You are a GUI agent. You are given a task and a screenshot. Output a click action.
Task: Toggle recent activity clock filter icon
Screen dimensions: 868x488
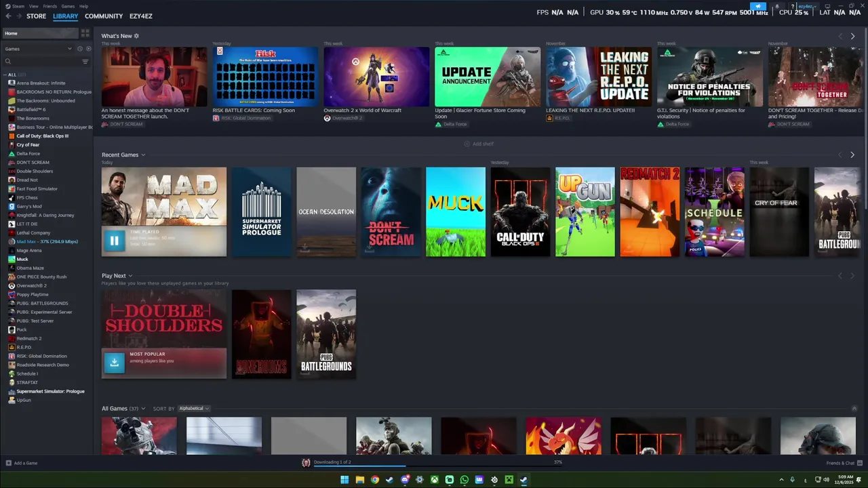[x=79, y=49]
